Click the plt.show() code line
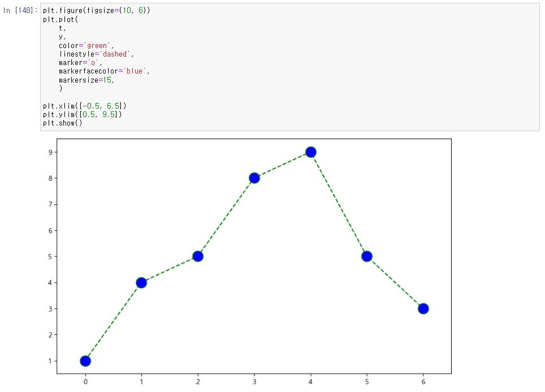Image resolution: width=545 pixels, height=392 pixels. click(63, 123)
